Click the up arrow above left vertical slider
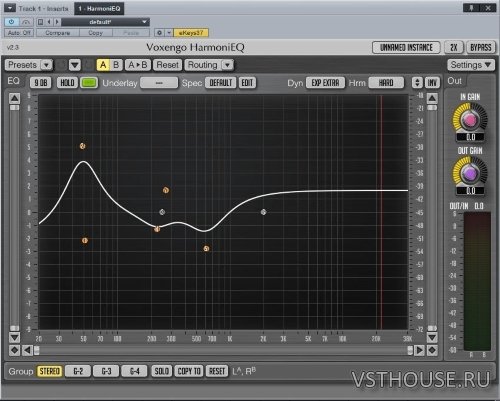 coord(14,98)
